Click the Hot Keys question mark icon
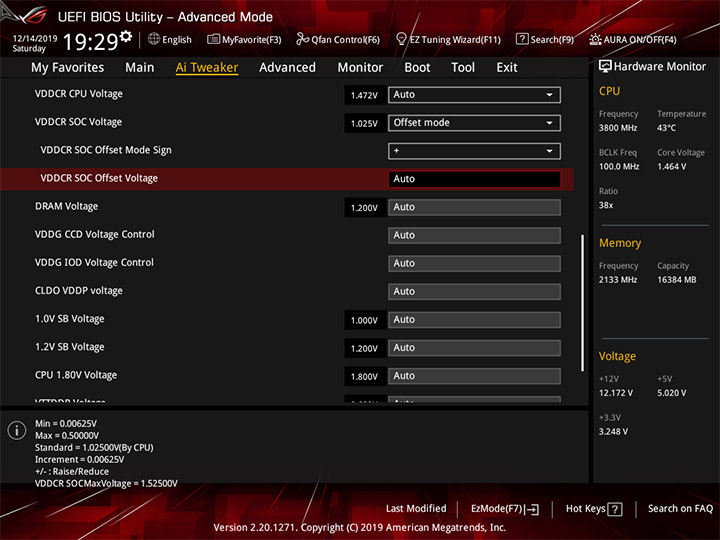Viewport: 720px width, 540px height. [614, 509]
